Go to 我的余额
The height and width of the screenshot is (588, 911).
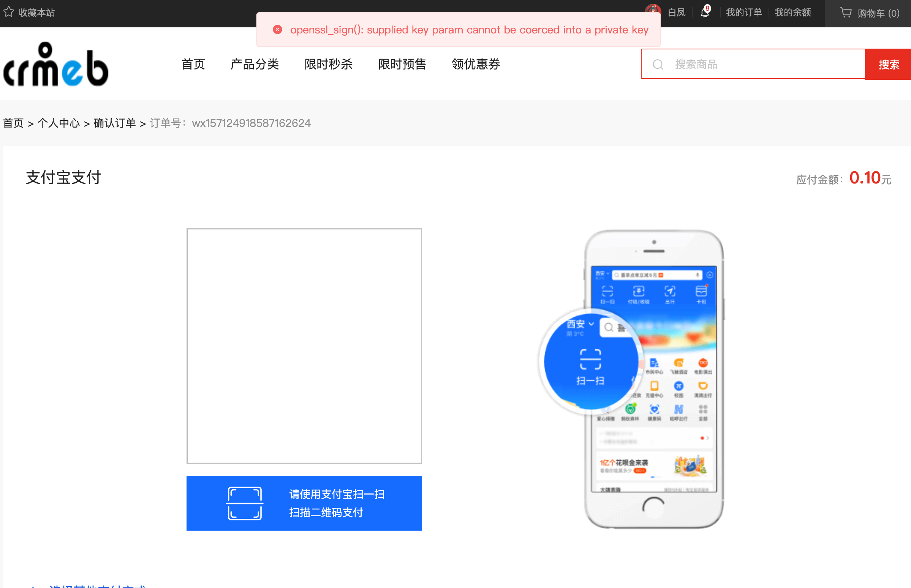pos(793,13)
